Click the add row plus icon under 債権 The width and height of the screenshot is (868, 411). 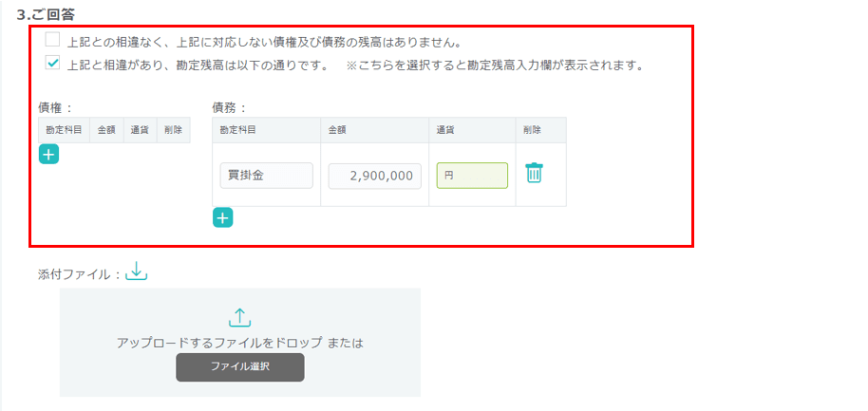pos(48,155)
